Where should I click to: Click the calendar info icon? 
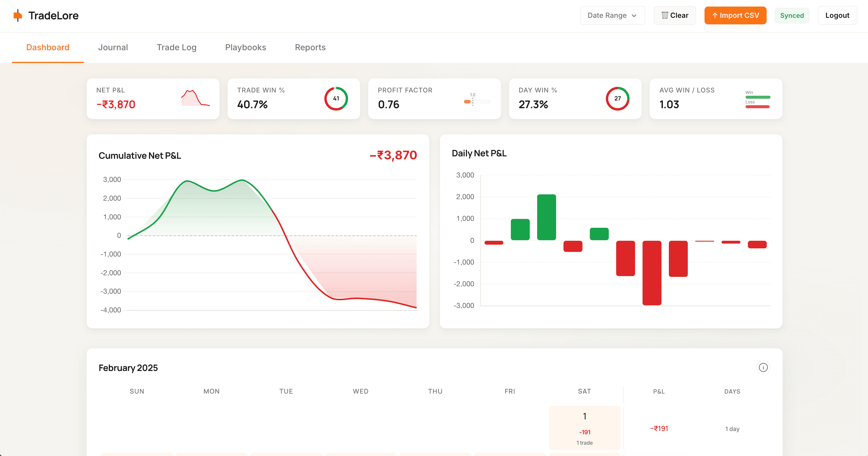[763, 367]
